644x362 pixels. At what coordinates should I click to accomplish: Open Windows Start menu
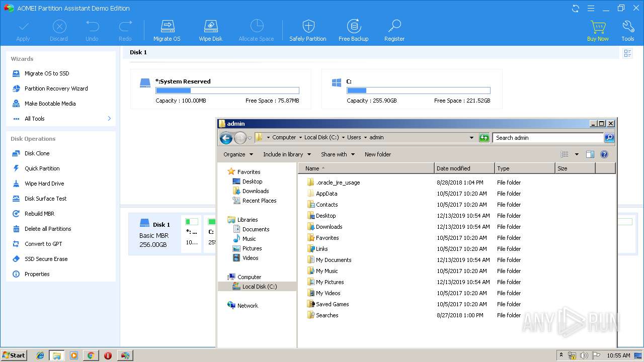(14, 355)
